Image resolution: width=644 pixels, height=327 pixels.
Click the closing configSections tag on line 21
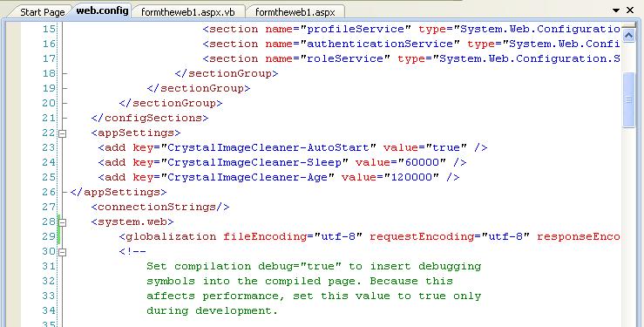pyautogui.click(x=150, y=118)
